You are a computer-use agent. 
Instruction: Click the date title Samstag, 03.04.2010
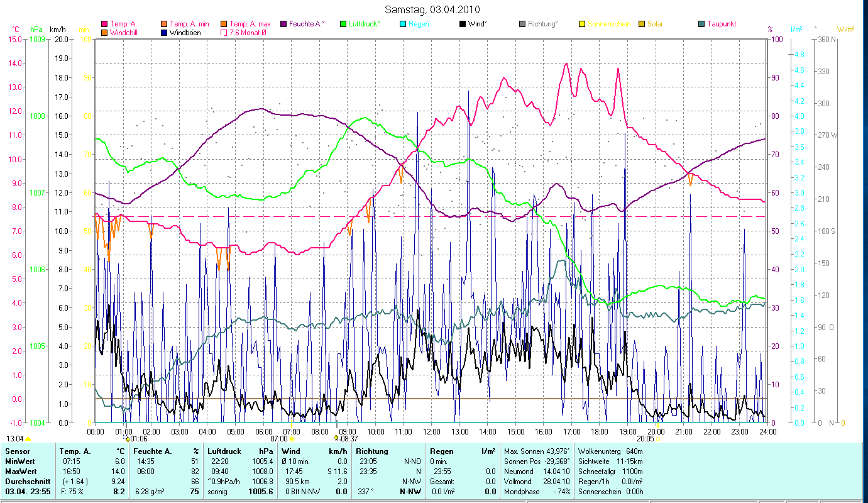coord(434,9)
